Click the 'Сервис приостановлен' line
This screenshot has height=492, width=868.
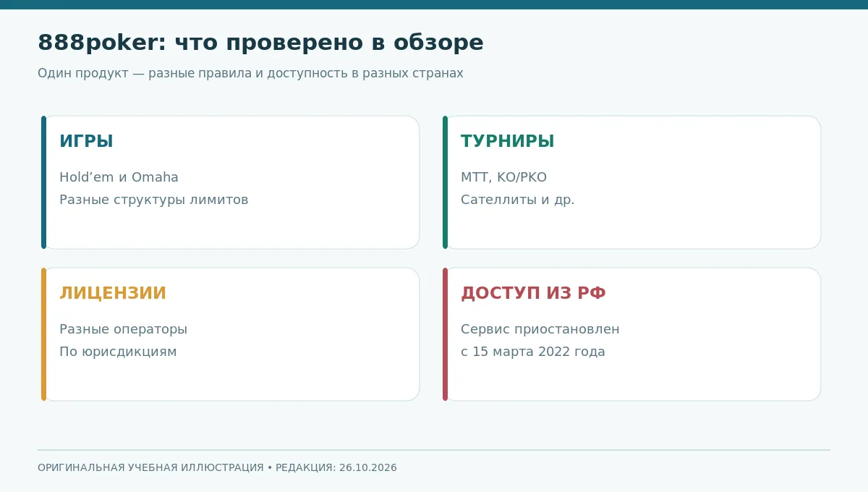click(x=540, y=330)
